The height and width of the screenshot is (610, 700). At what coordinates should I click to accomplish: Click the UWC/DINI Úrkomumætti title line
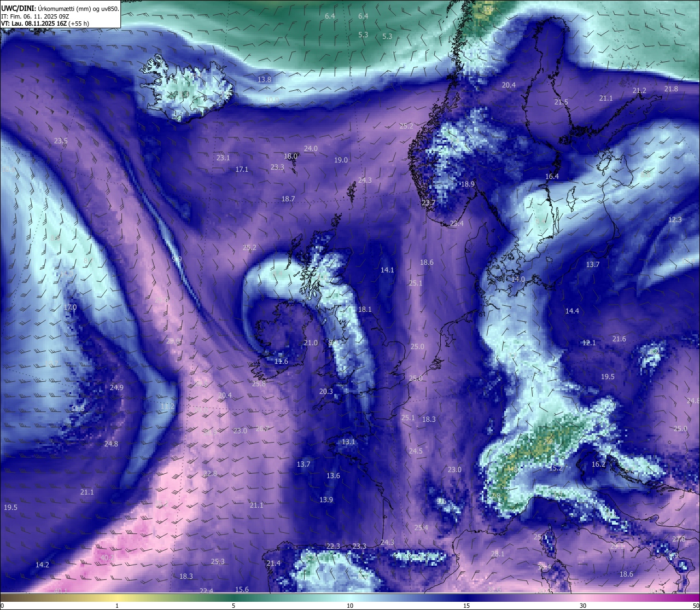(x=60, y=8)
